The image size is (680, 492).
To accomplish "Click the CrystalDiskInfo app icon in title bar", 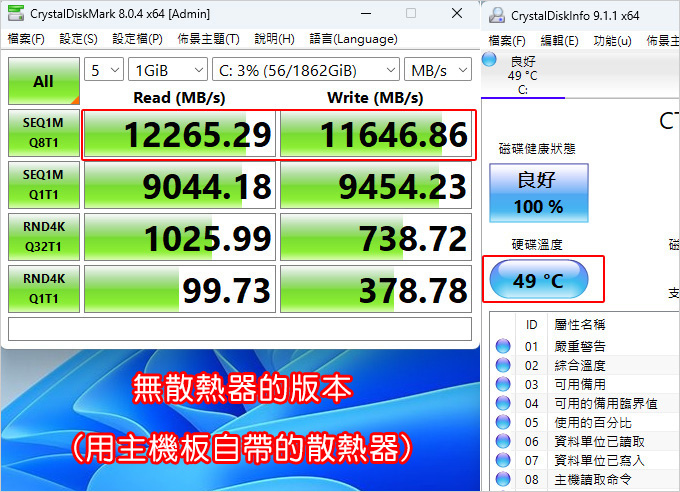I will 497,15.
